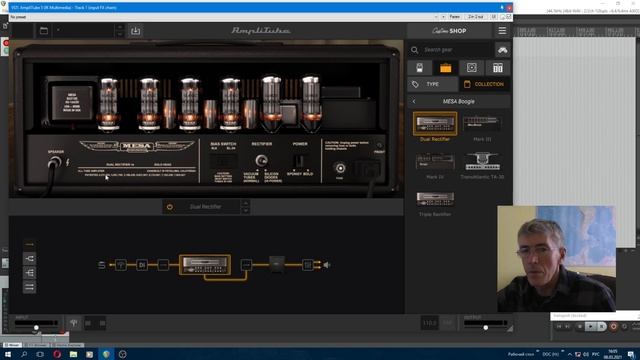This screenshot has width=640, height=360.
Task: Click the mixer block before output
Action: click(x=308, y=265)
